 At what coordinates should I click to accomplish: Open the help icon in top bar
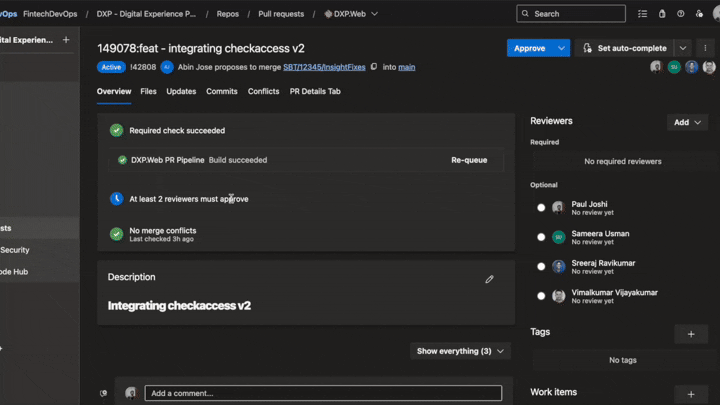coord(681,14)
